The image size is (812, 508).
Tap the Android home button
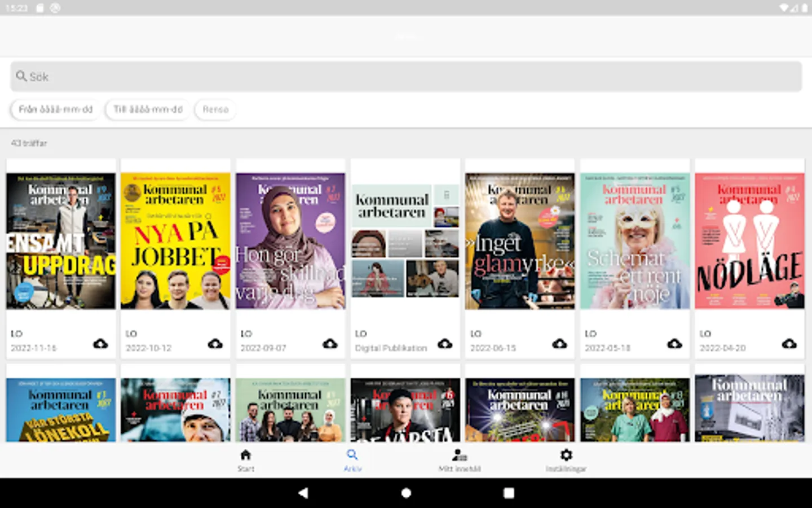pyautogui.click(x=406, y=493)
